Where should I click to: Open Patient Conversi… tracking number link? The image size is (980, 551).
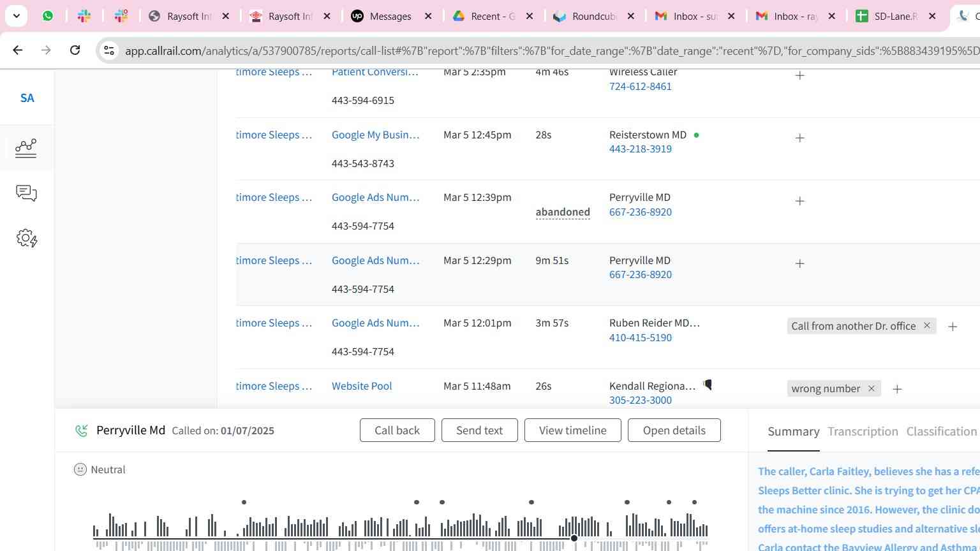click(x=375, y=72)
